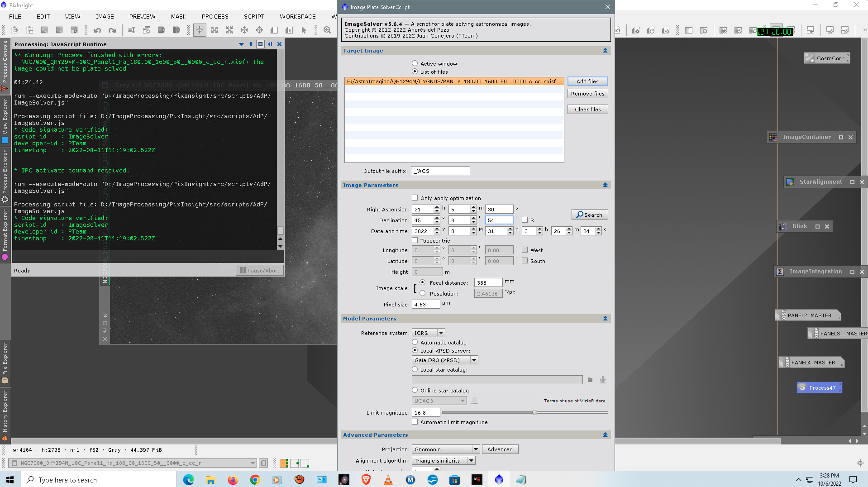Click the four-arrow Pan mode toolbar icon
The height and width of the screenshot is (487, 868).
coord(259,30)
